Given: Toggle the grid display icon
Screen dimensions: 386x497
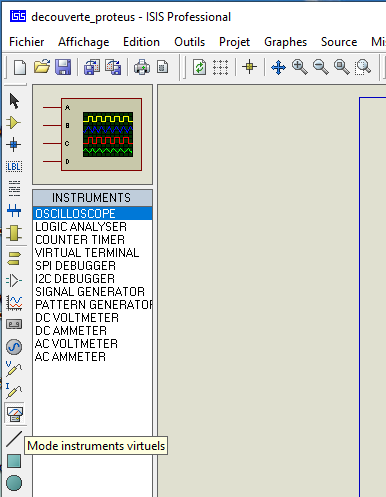Looking at the screenshot, I should click(x=220, y=67).
